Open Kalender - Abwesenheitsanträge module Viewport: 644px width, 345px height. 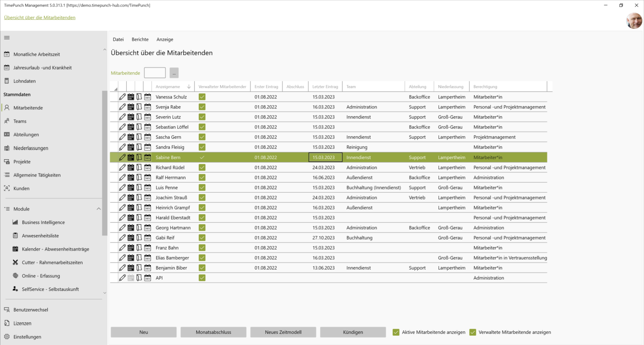click(55, 249)
